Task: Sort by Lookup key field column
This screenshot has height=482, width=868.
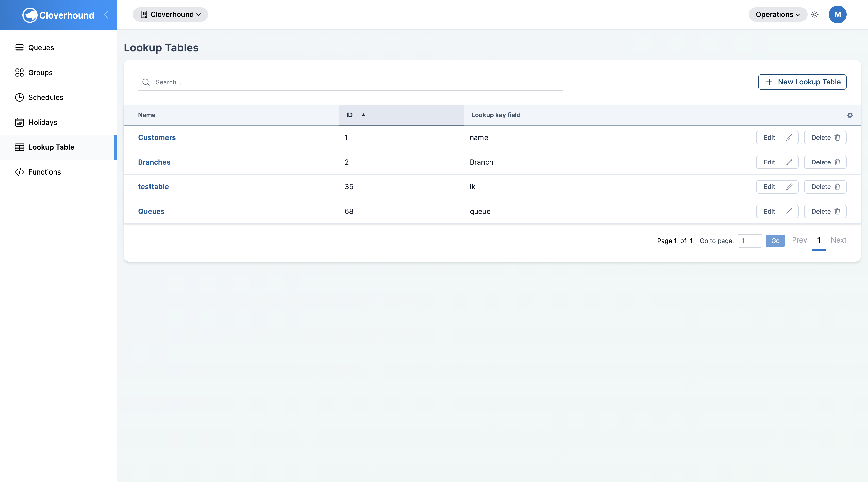Action: [496, 115]
